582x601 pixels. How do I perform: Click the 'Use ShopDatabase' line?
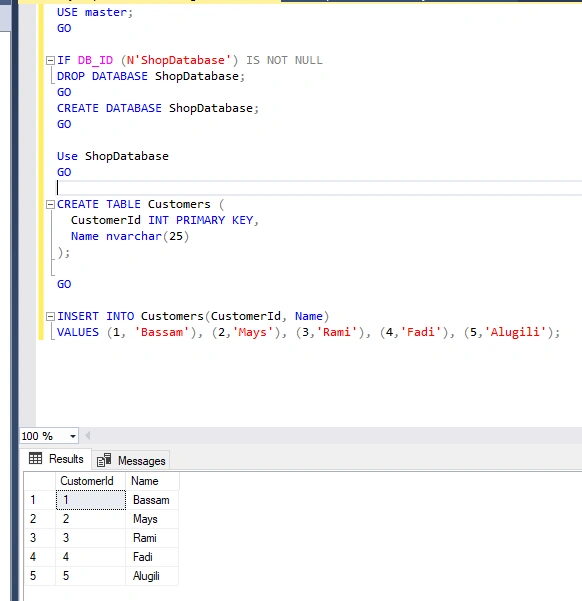pos(113,156)
